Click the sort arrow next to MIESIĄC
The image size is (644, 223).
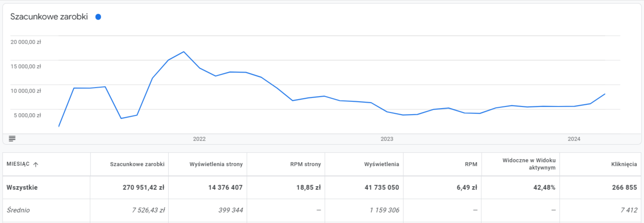(x=36, y=164)
